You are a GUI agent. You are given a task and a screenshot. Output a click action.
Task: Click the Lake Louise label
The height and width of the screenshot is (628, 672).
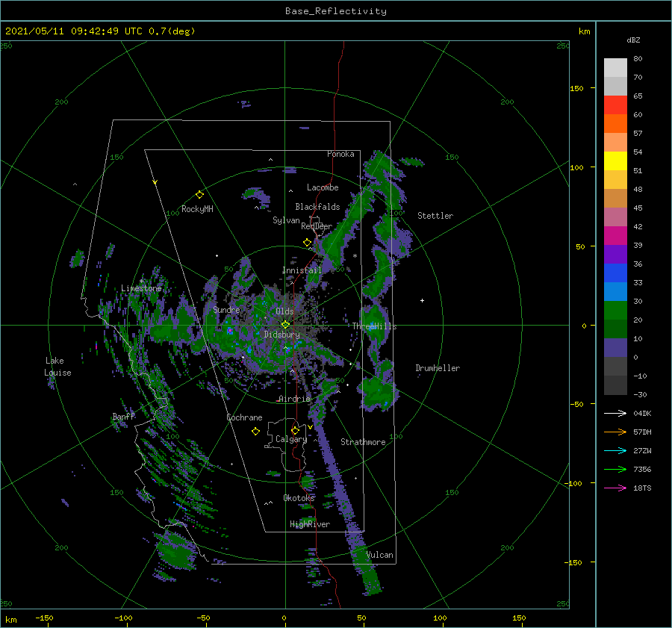57,367
